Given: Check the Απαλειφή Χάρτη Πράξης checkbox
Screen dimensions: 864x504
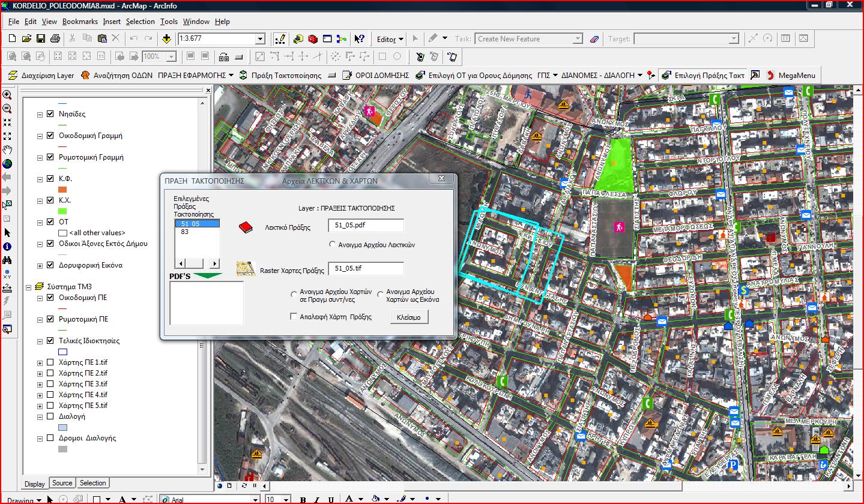Looking at the screenshot, I should click(294, 317).
